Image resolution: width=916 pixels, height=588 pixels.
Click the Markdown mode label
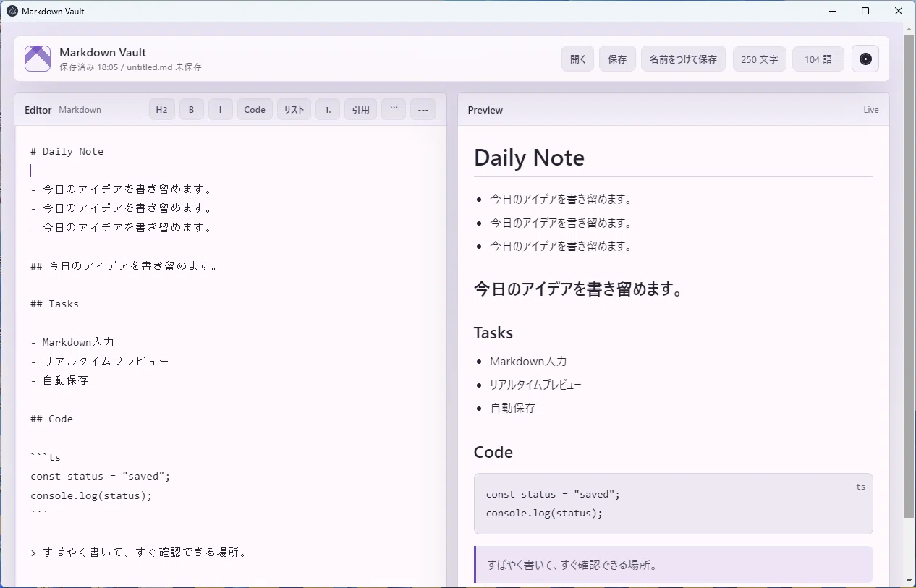click(80, 110)
